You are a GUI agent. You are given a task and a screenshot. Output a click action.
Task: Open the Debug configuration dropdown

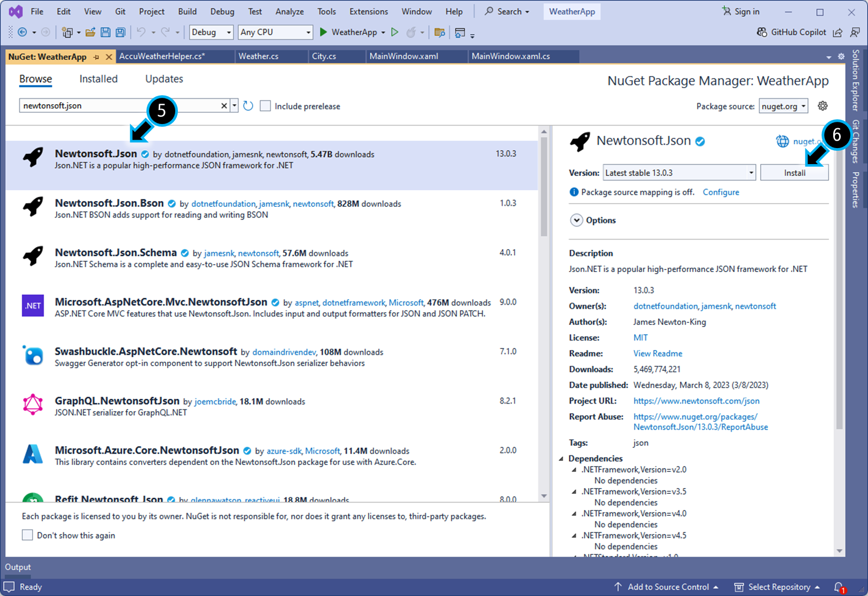[212, 32]
